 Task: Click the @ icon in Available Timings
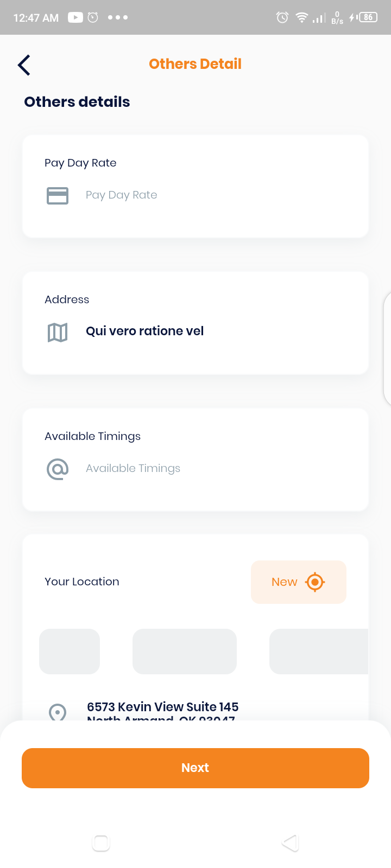point(58,469)
